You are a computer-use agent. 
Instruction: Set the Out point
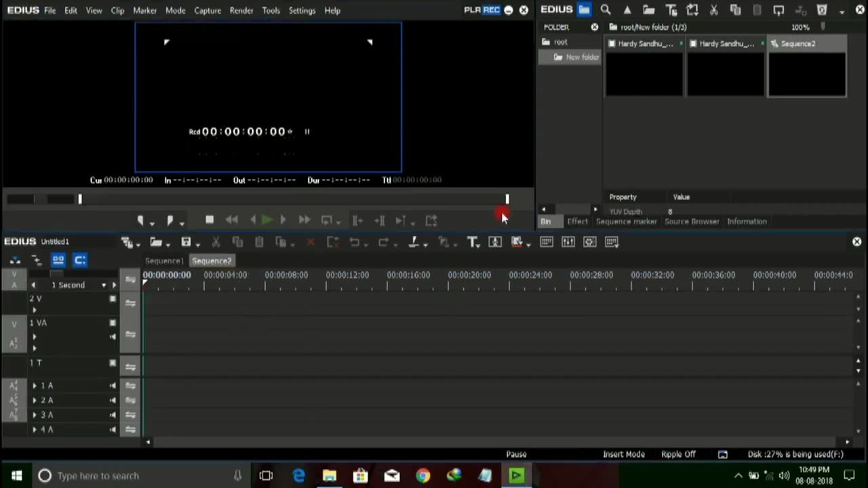tap(170, 220)
